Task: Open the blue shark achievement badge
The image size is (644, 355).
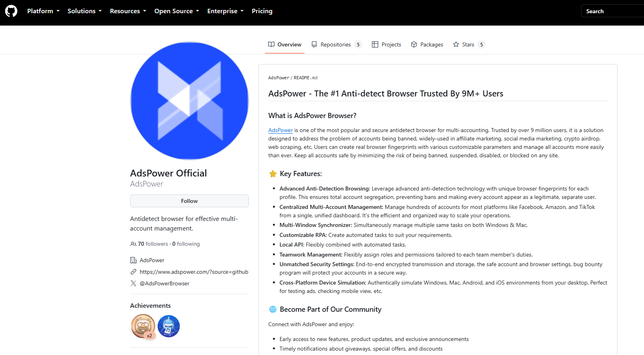Action: [169, 326]
